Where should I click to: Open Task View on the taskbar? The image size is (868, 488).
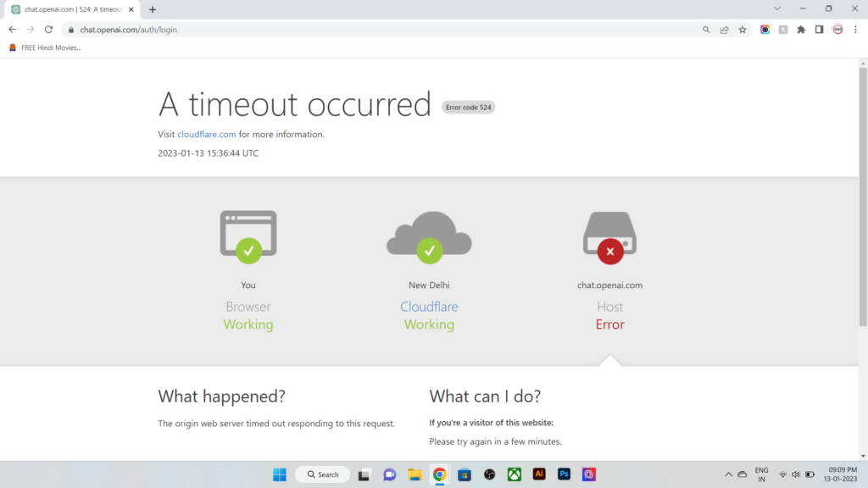(364, 474)
